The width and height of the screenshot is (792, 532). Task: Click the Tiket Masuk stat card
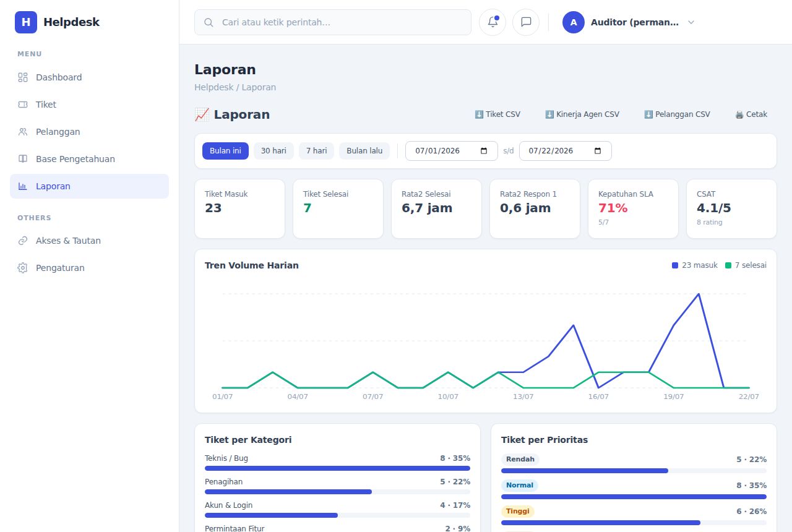(x=240, y=209)
